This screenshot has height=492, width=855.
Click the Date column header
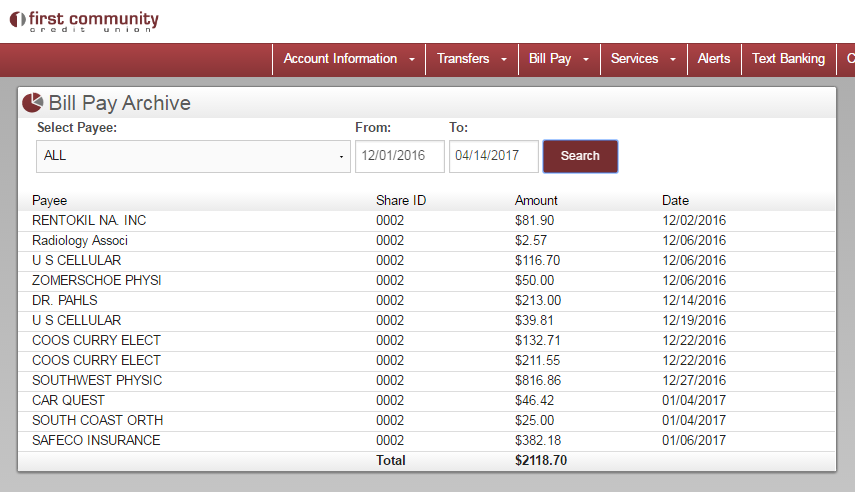pyautogui.click(x=675, y=201)
